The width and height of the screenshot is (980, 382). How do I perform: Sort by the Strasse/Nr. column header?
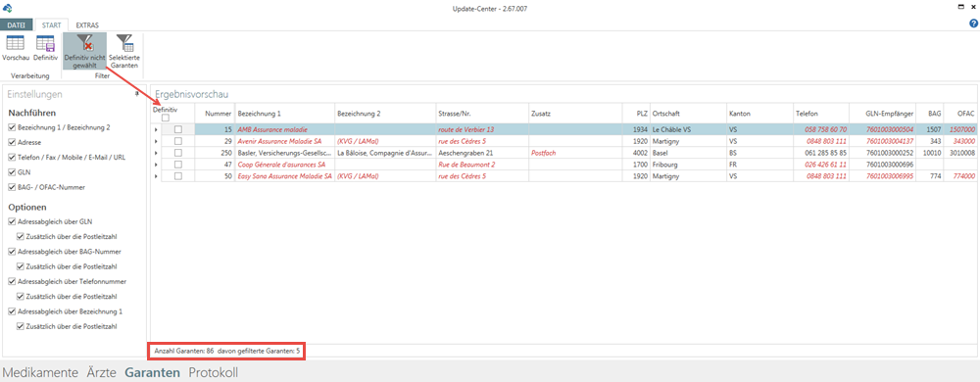482,115
